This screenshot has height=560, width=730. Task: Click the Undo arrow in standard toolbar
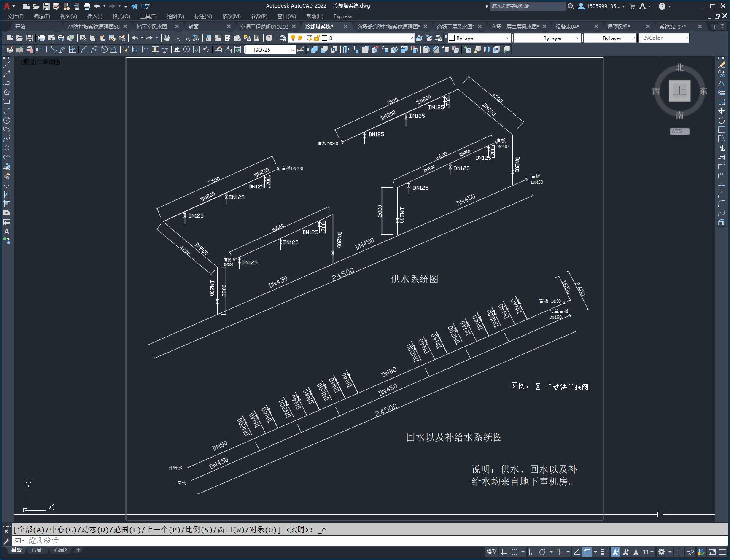click(x=135, y=38)
